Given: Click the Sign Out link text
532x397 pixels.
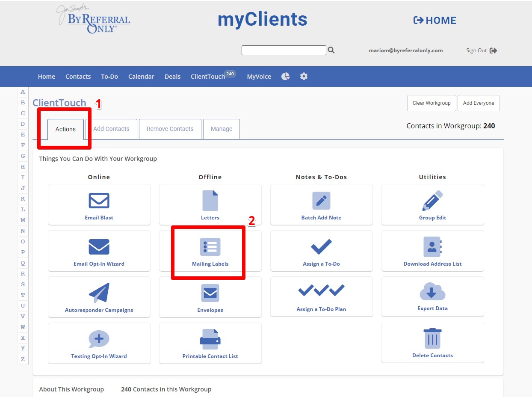Looking at the screenshot, I should [x=476, y=50].
